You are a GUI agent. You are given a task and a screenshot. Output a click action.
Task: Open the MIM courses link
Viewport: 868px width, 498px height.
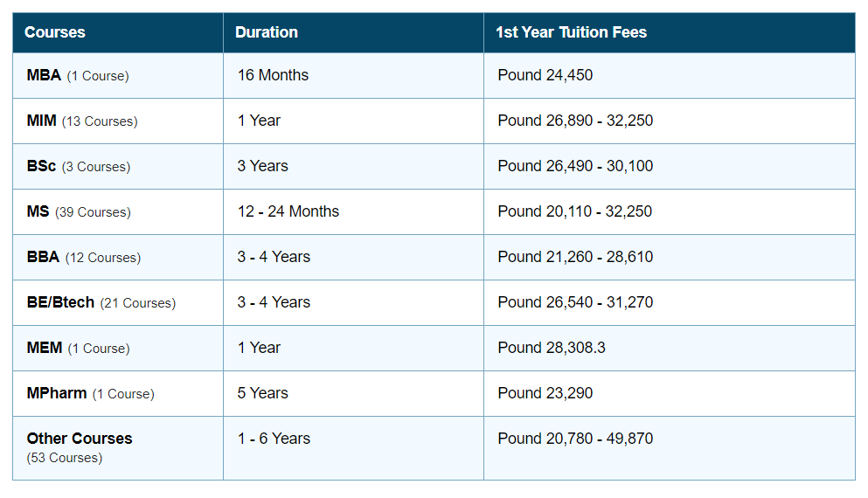[42, 121]
